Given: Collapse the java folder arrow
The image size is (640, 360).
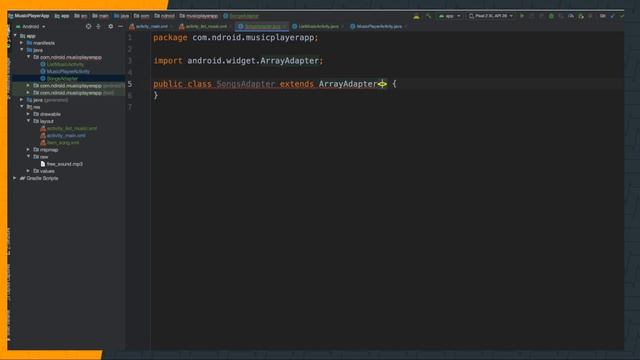Looking at the screenshot, I should point(22,50).
